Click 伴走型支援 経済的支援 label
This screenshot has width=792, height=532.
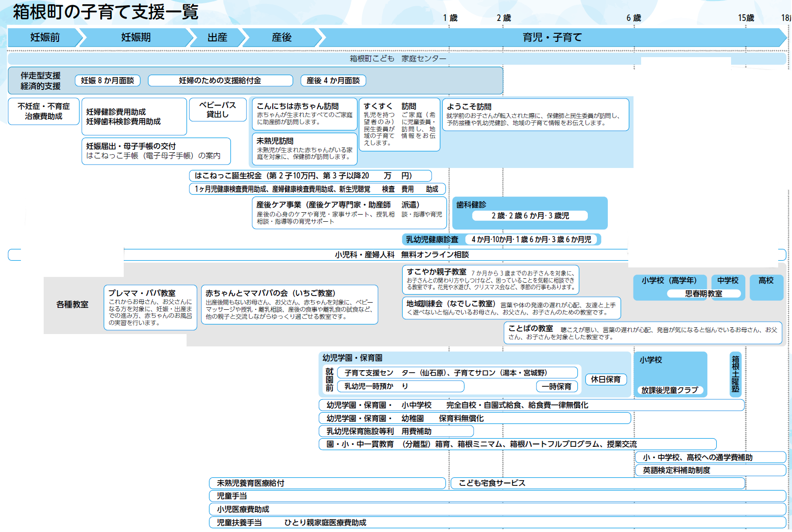[x=40, y=80]
